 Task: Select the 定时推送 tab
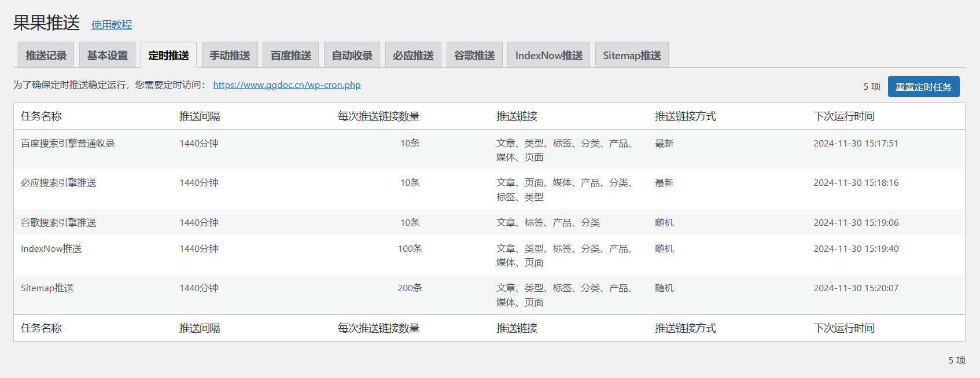(x=168, y=55)
